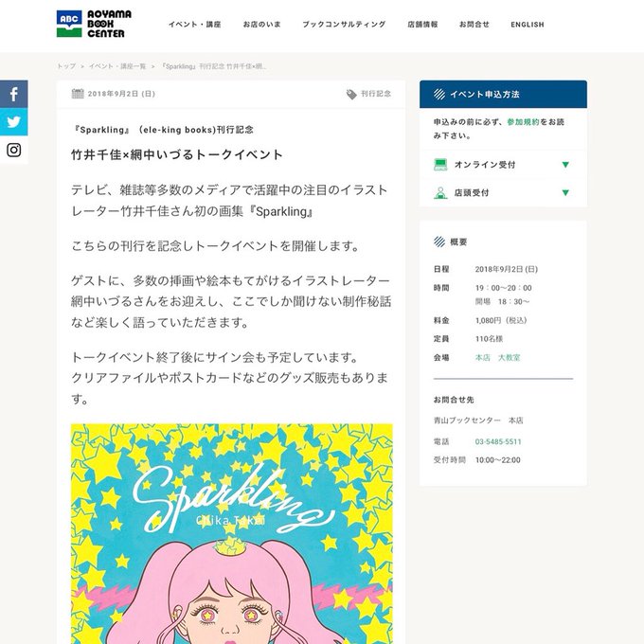Open the お店のいま menu item
The width and height of the screenshot is (644, 644).
(261, 25)
